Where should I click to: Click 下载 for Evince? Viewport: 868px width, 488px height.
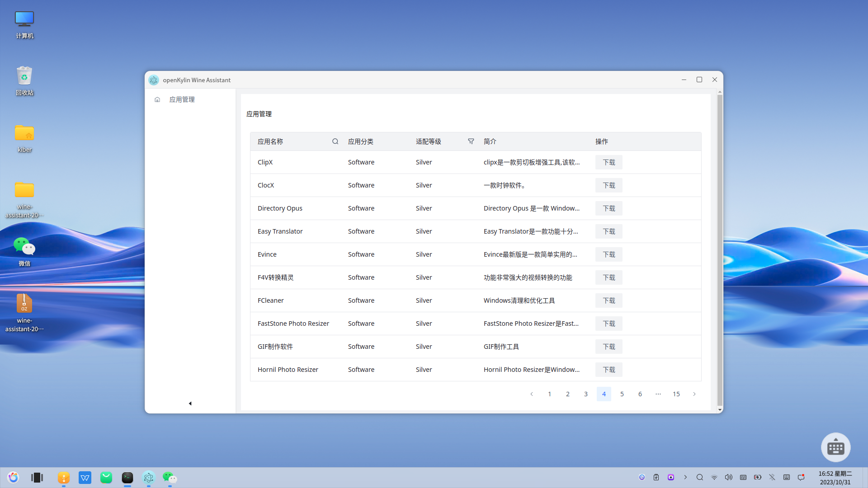pos(609,254)
